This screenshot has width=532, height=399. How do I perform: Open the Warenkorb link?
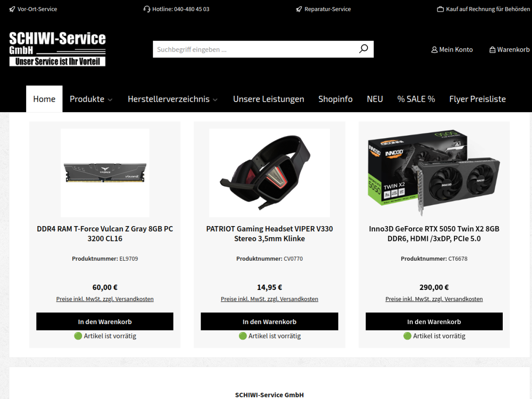(x=509, y=50)
